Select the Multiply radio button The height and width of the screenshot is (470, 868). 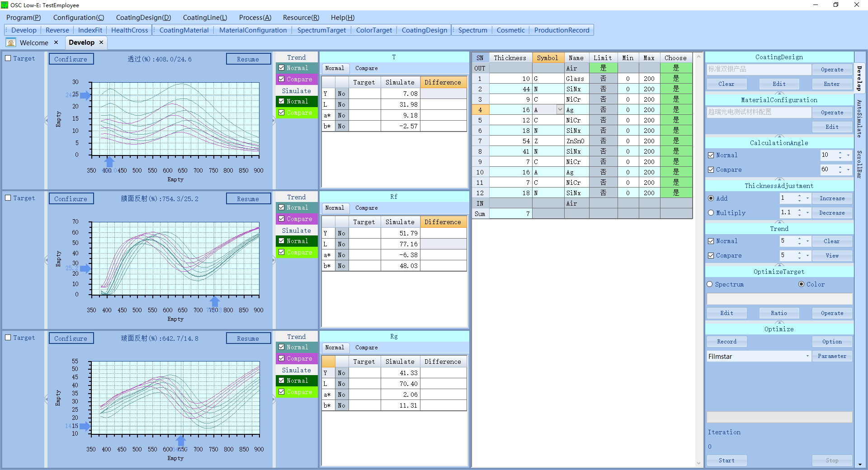pyautogui.click(x=711, y=213)
